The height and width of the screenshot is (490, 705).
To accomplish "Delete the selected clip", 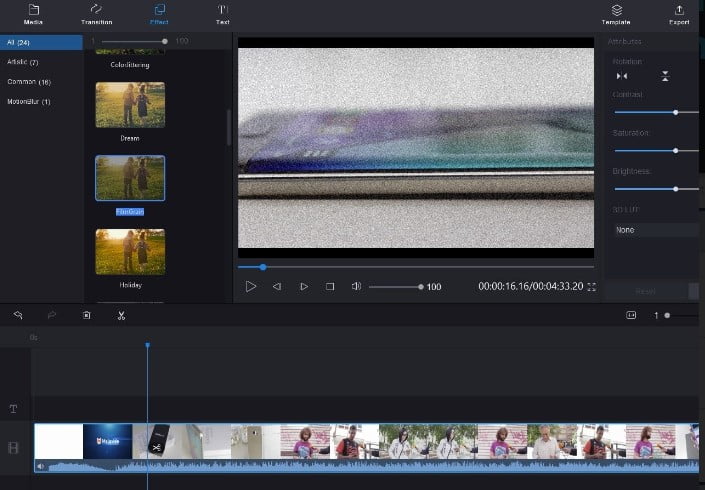I will tap(87, 316).
